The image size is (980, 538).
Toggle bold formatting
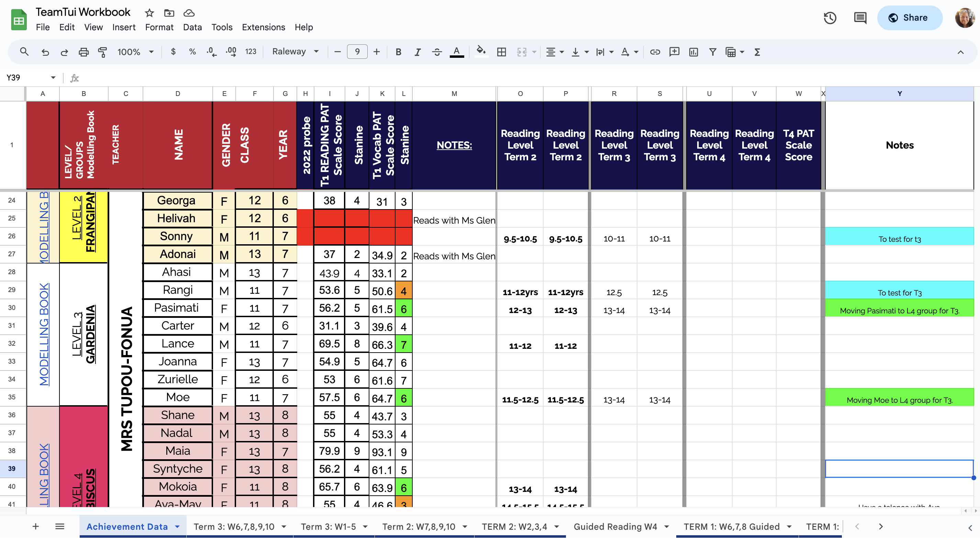click(x=398, y=52)
